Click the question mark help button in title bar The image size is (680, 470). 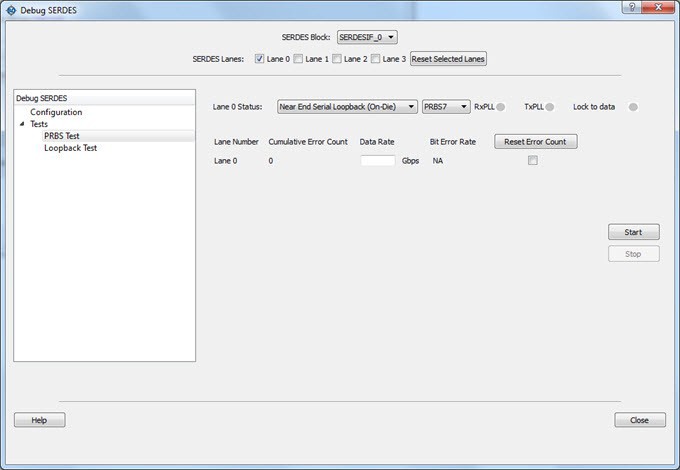coord(632,8)
